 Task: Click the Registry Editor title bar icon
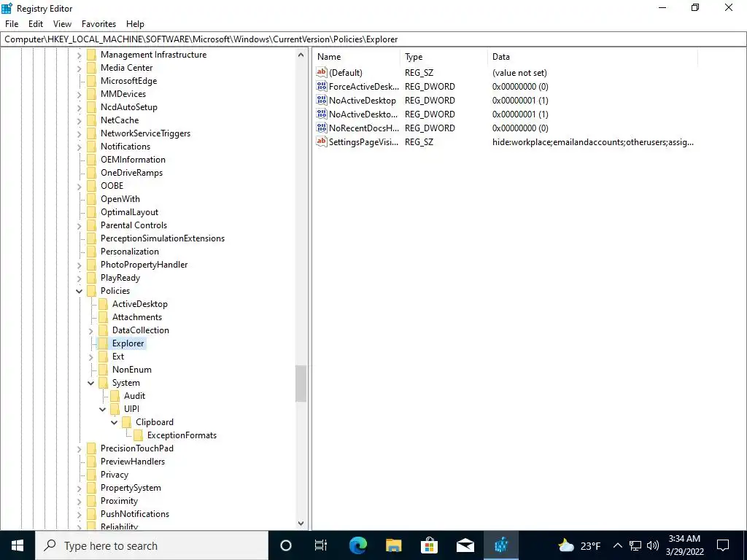(7, 8)
